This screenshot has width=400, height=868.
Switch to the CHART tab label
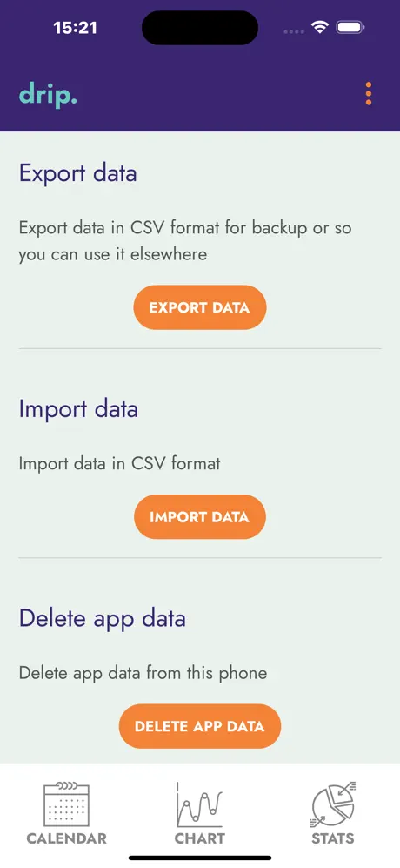200,838
